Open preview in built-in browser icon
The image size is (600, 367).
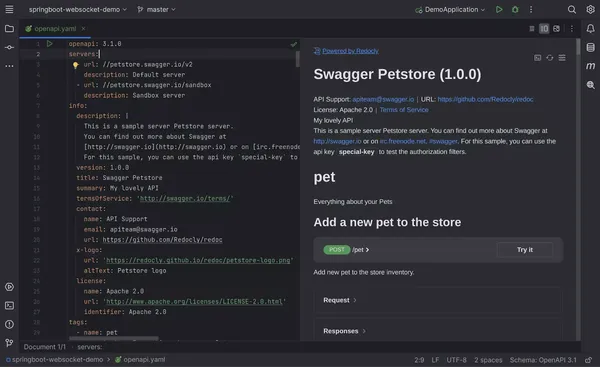538,58
